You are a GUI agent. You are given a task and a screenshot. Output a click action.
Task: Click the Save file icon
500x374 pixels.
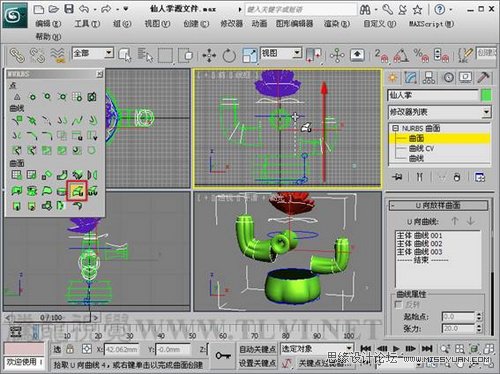tap(69, 9)
